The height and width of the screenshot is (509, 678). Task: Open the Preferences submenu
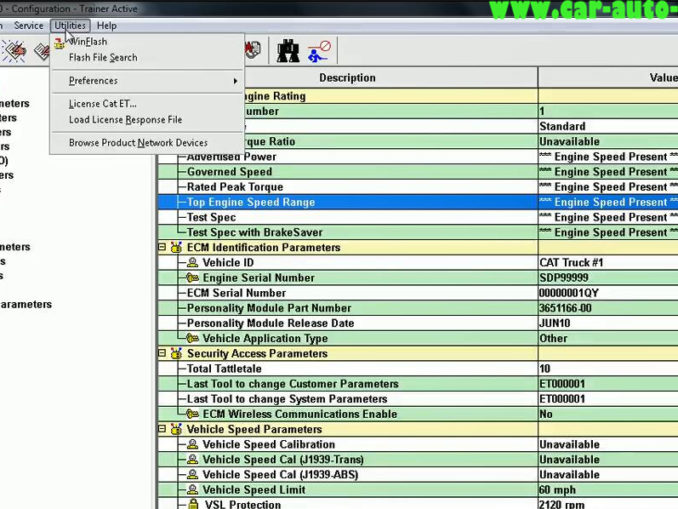tap(93, 81)
